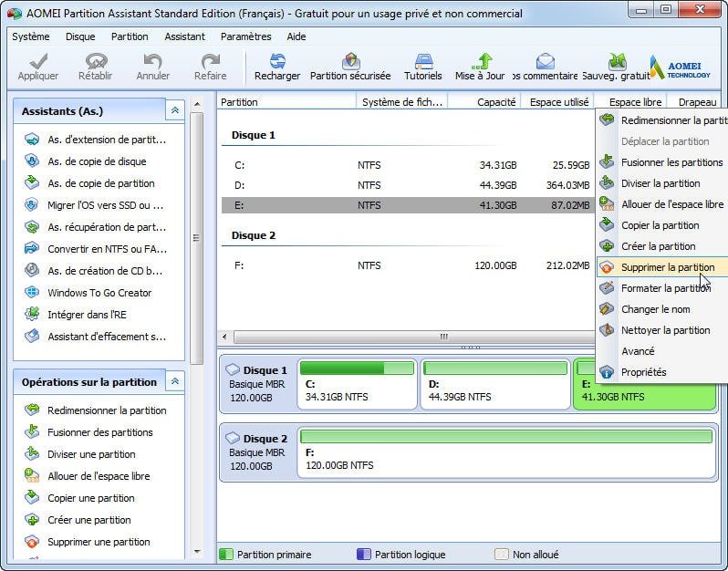Select the D: 44.39GB NTFS disk block

pos(495,384)
